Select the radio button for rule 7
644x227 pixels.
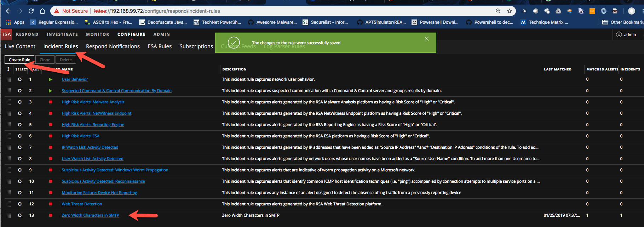(x=20, y=147)
